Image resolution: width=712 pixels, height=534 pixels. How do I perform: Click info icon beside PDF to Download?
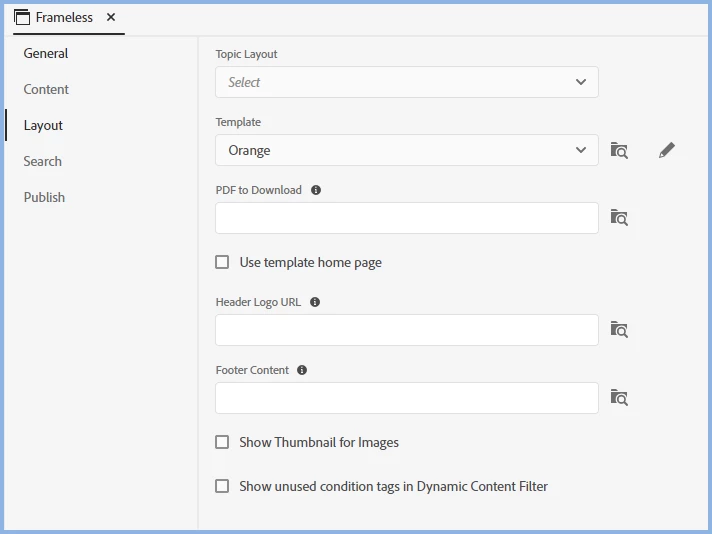pyautogui.click(x=316, y=190)
